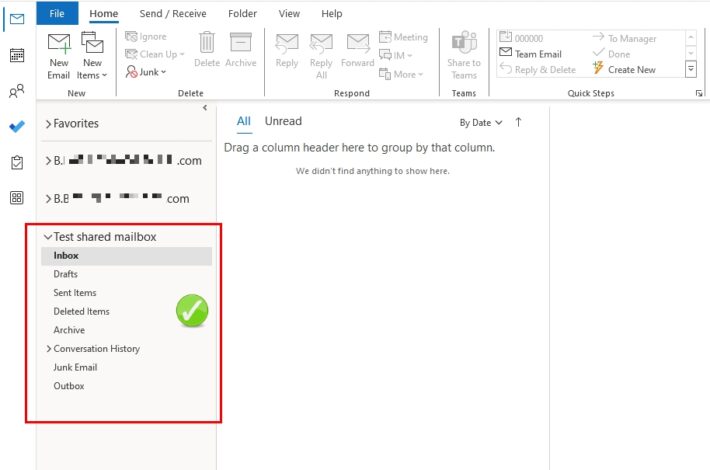Open the To Do checkmark icon

pos(17,126)
